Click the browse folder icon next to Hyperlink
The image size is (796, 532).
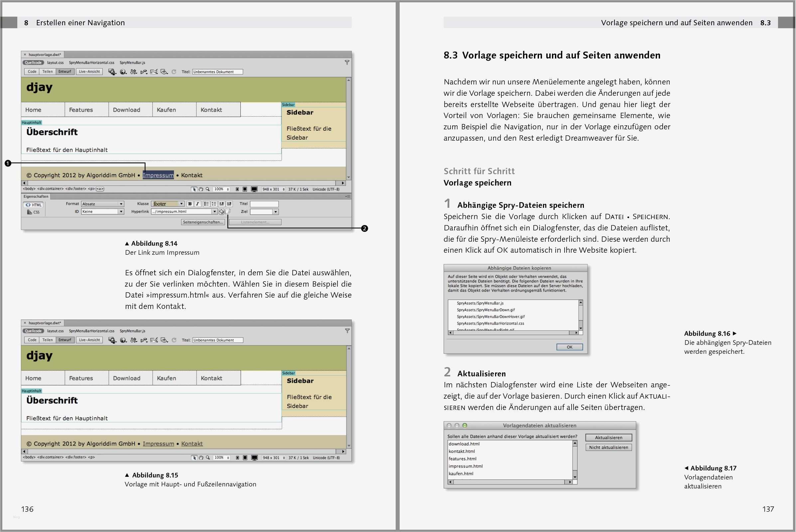coord(228,211)
